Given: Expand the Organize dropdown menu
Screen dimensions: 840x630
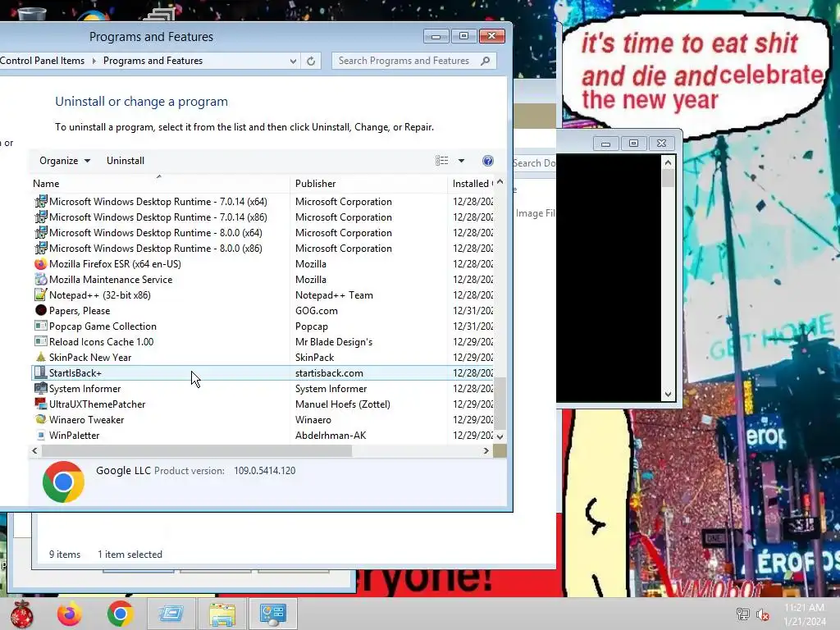Looking at the screenshot, I should [x=65, y=161].
